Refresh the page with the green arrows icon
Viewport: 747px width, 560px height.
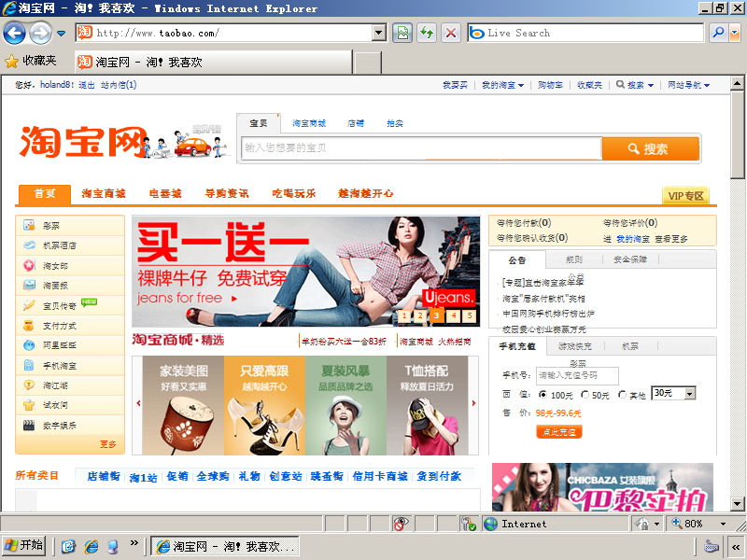pyautogui.click(x=427, y=33)
